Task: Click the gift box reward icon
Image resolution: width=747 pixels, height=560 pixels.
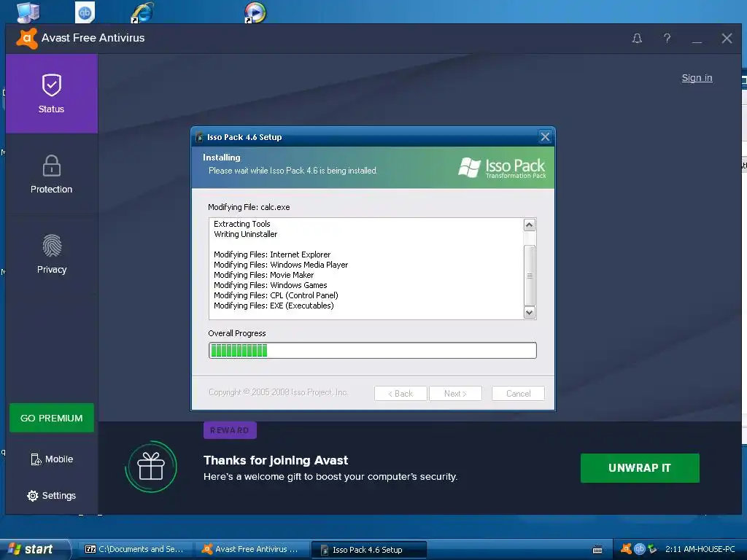Action: click(151, 467)
